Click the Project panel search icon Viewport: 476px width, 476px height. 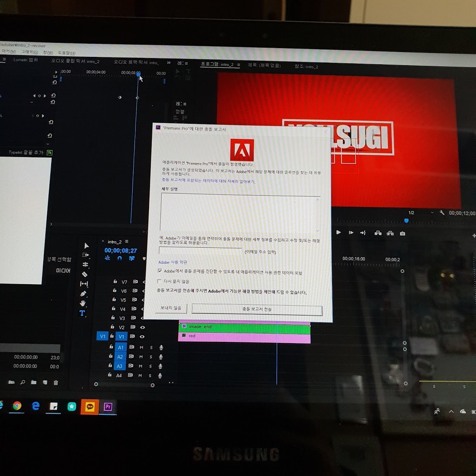tap(23, 382)
